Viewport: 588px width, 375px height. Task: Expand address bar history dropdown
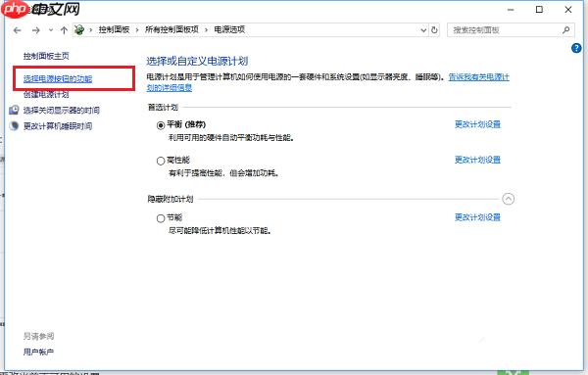(423, 30)
